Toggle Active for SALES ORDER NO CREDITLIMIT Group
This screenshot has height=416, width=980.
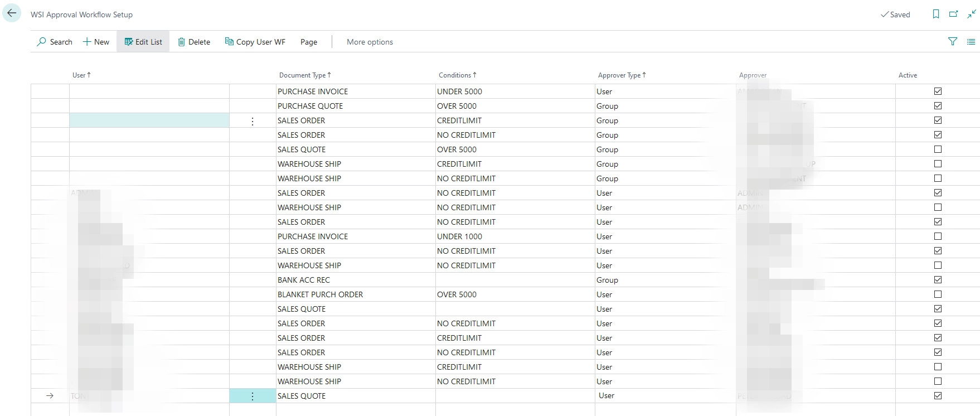pos(938,135)
